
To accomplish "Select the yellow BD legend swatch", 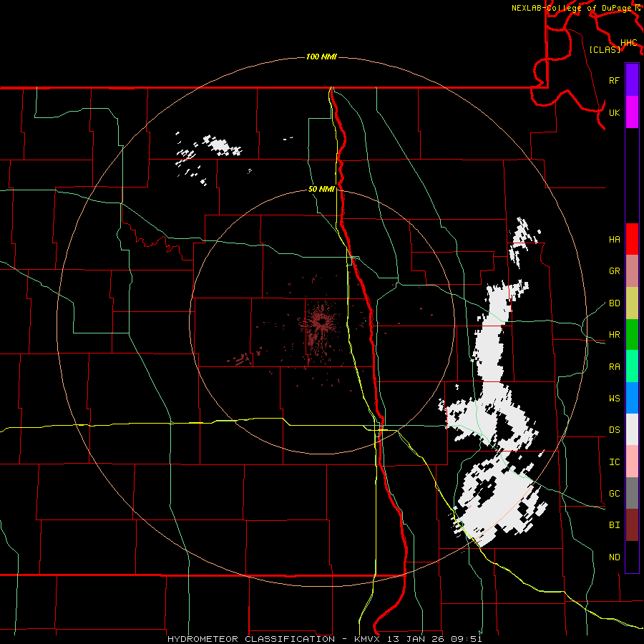I will 632,303.
